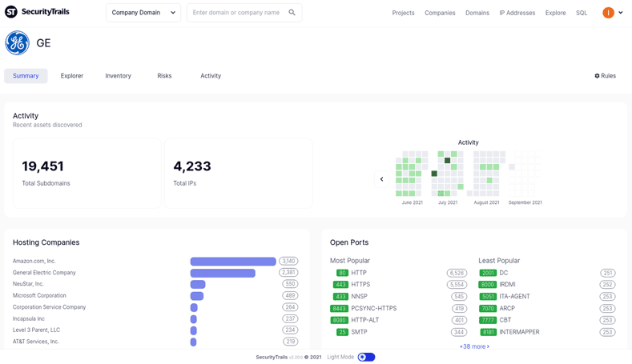The height and width of the screenshot is (364, 632).
Task: Switch to the Activity tab
Action: [211, 76]
